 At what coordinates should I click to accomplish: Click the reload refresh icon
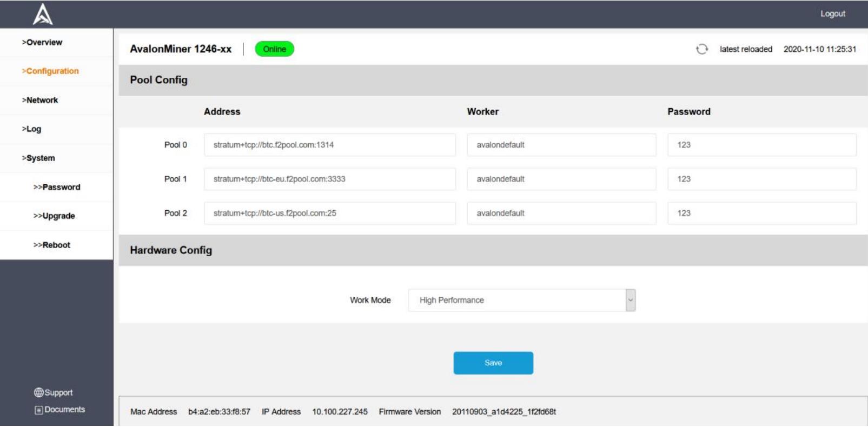[x=701, y=49]
